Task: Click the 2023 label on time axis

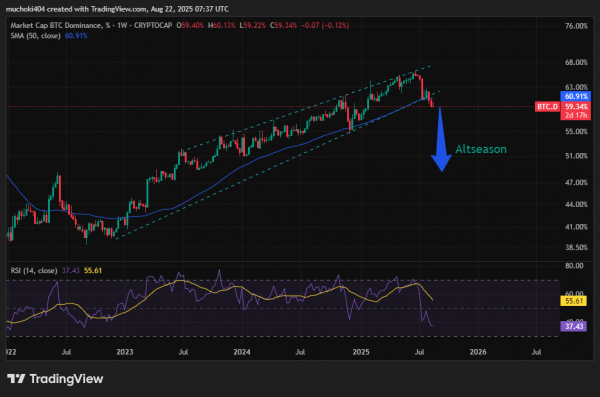Action: pos(125,352)
